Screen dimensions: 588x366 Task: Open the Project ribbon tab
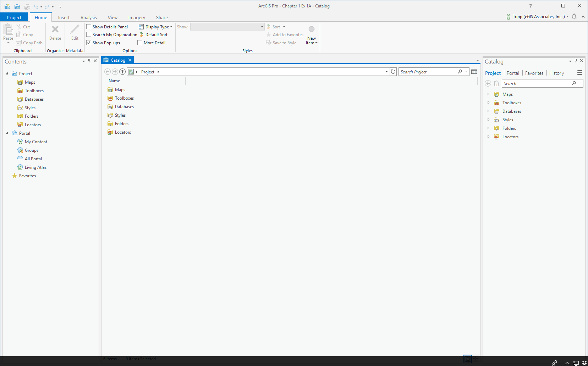[14, 17]
